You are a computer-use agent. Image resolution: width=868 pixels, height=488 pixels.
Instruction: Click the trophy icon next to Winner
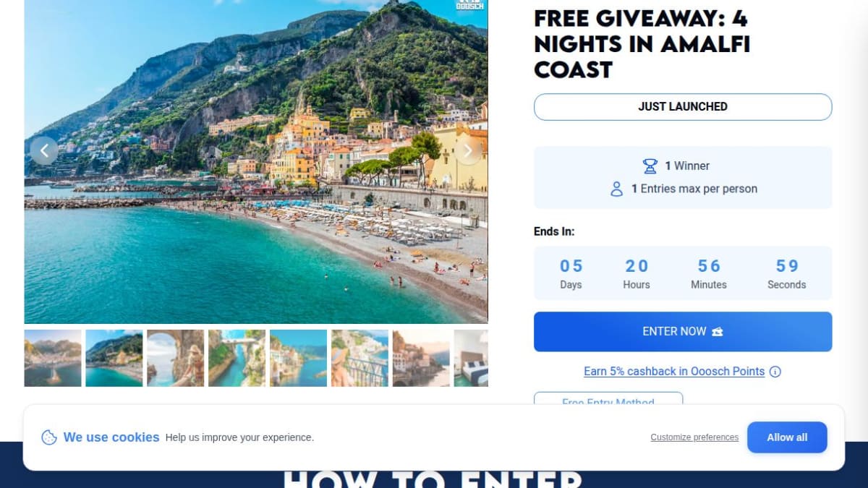[650, 166]
